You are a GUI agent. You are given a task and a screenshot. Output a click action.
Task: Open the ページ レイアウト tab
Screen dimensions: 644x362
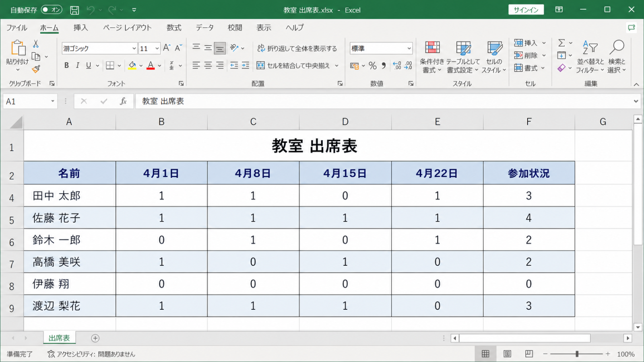(127, 28)
